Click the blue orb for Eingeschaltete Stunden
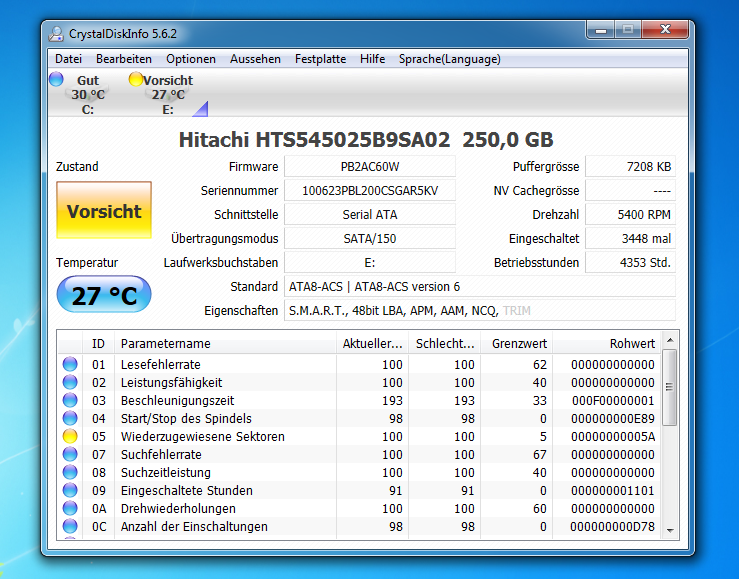Screen dimensions: 739x579 point(70,490)
